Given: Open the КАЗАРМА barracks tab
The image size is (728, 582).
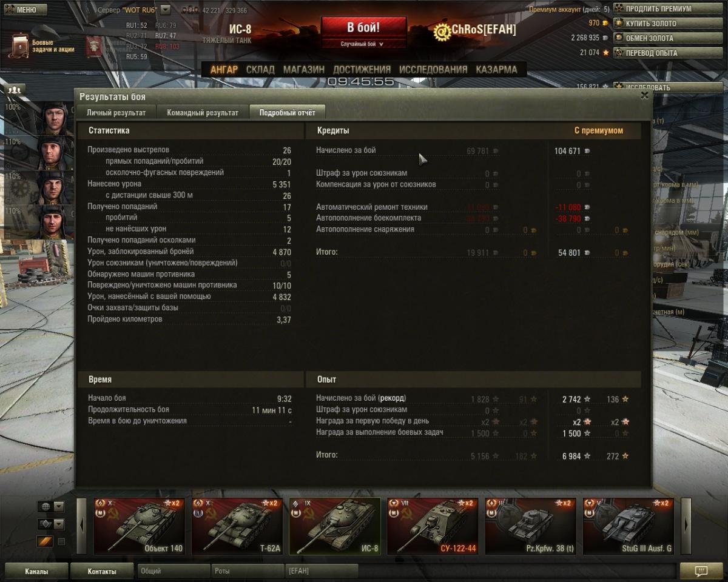Looking at the screenshot, I should pos(496,69).
